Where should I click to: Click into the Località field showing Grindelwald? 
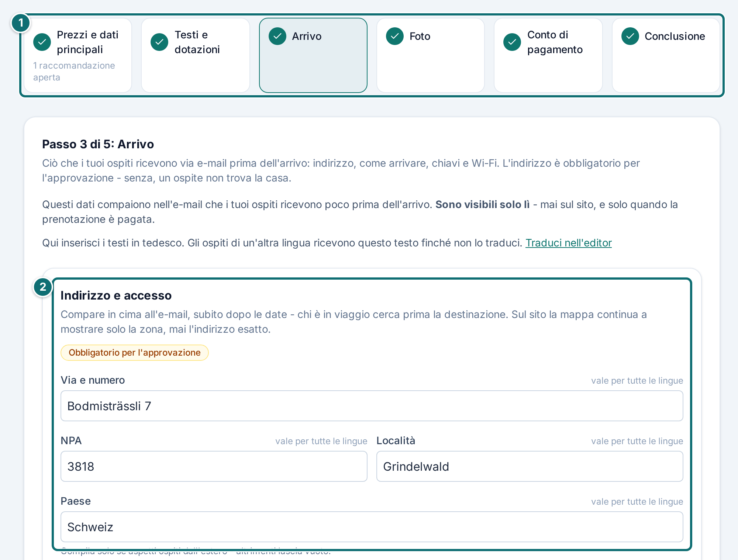coord(530,466)
